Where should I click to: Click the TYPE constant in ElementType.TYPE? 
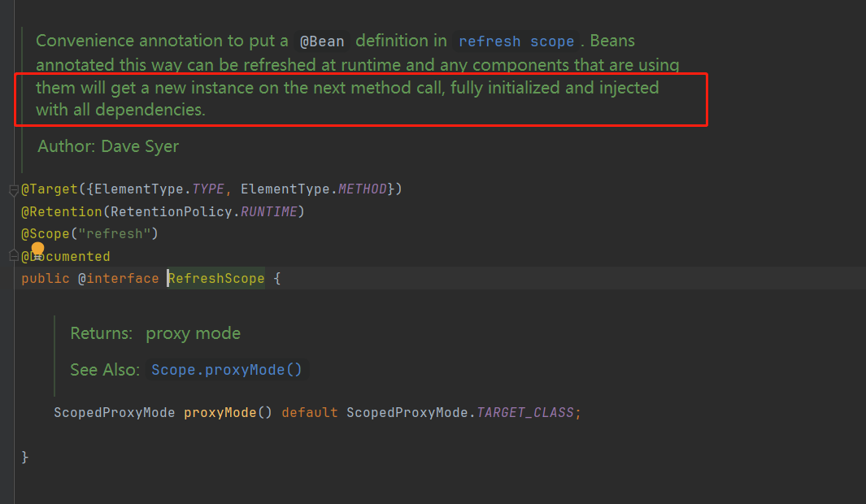(207, 189)
